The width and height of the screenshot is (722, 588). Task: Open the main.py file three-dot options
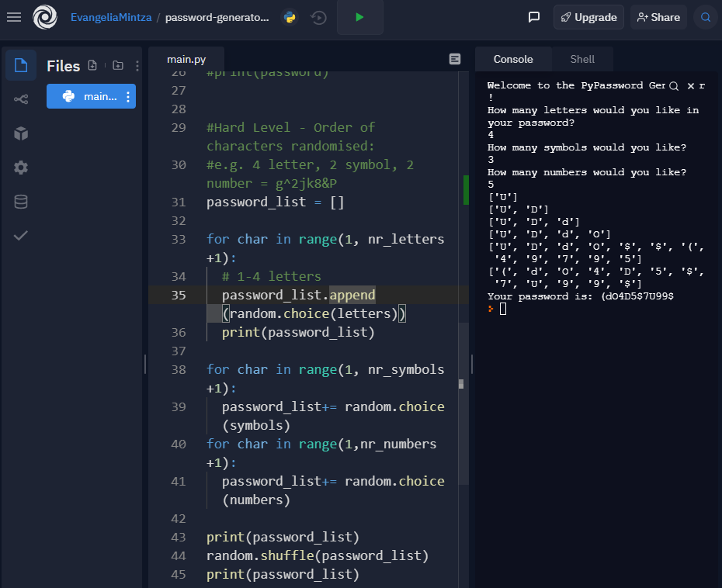(x=128, y=96)
